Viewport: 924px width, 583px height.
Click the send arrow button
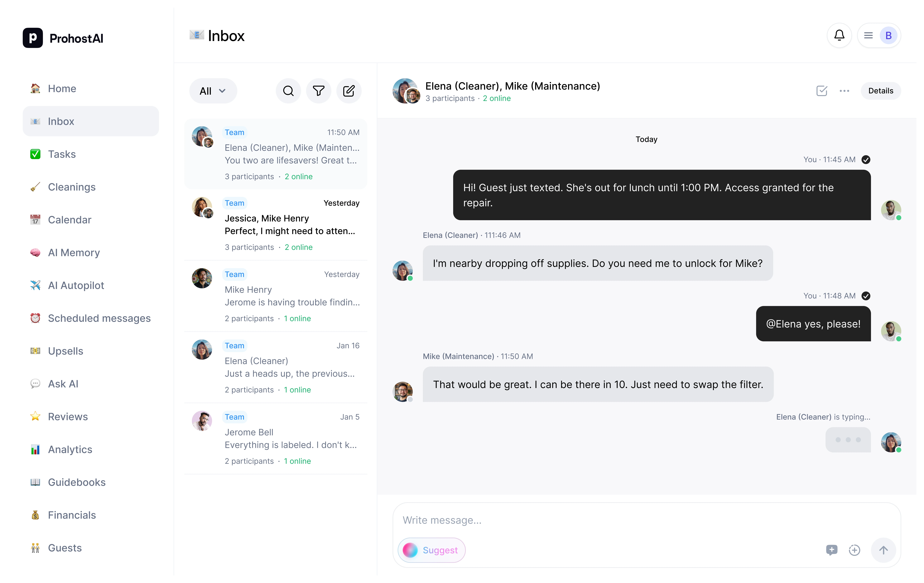pyautogui.click(x=883, y=550)
